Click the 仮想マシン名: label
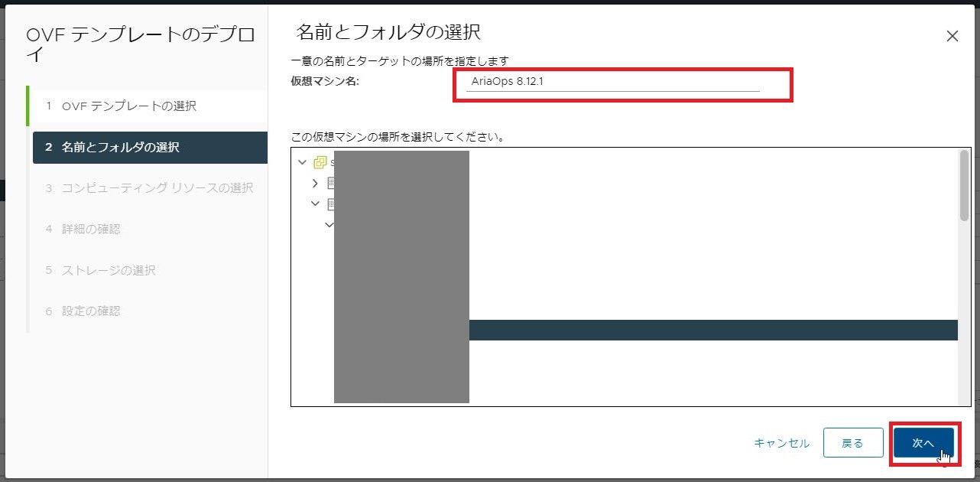This screenshot has height=482, width=980. point(325,82)
